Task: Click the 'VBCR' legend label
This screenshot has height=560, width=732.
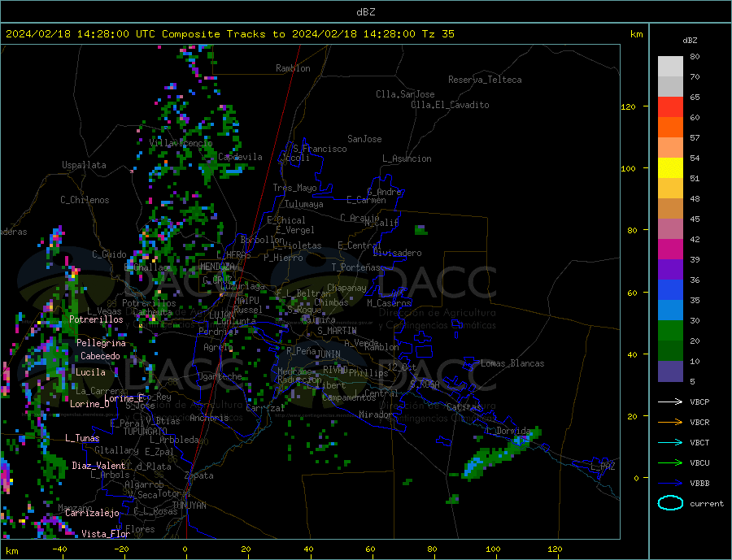Action: point(699,423)
